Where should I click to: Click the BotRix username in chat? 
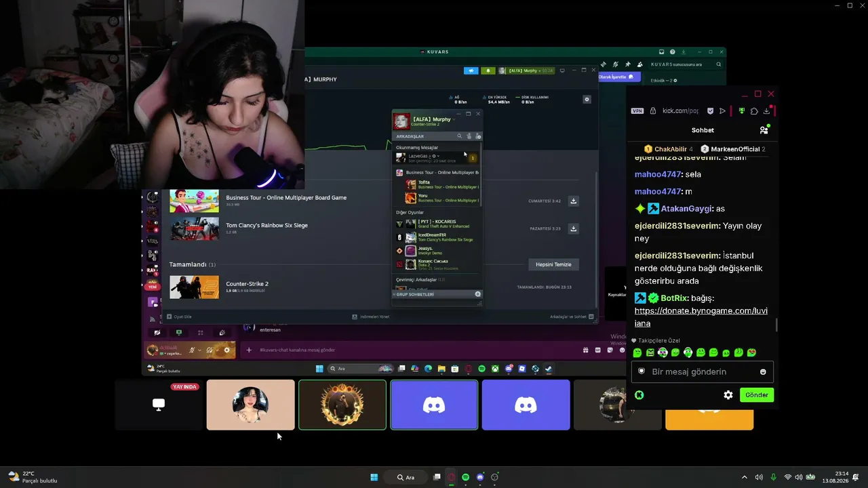click(673, 298)
